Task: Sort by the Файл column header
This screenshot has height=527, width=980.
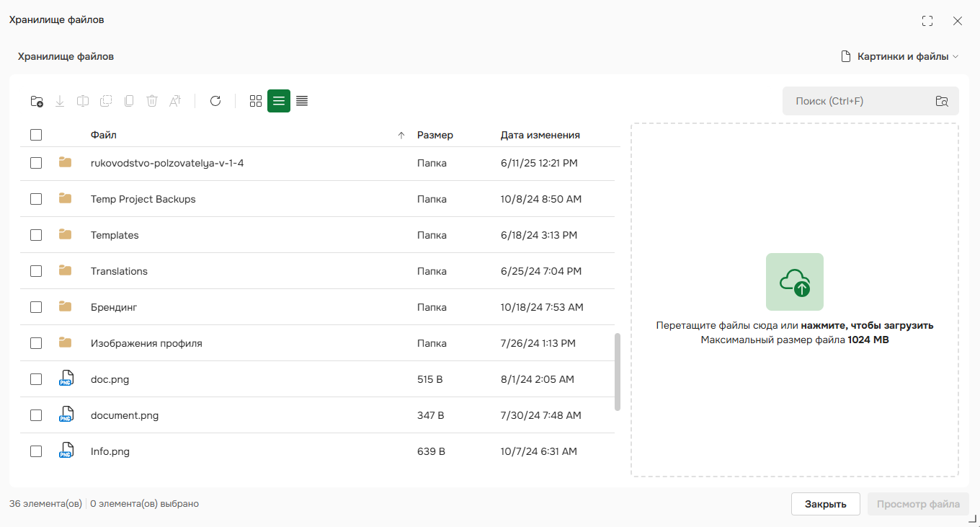Action: point(104,135)
